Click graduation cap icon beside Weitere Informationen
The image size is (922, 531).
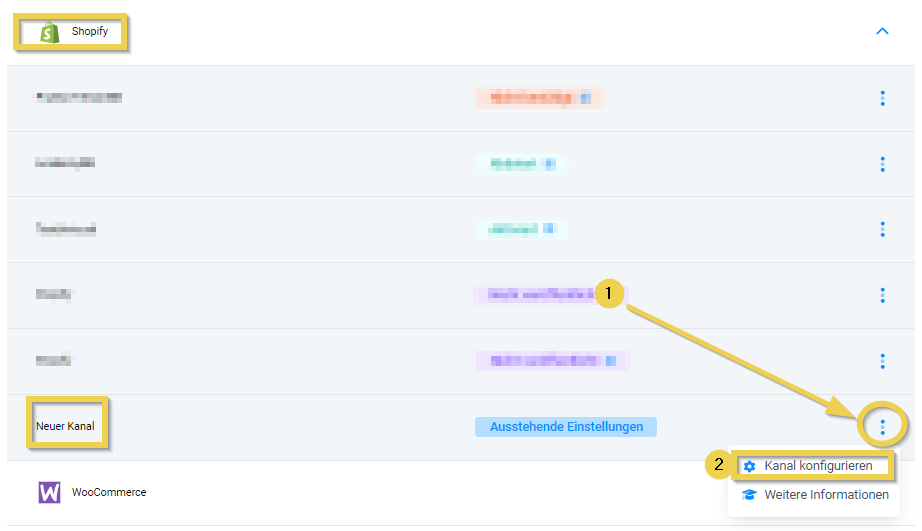tap(749, 495)
